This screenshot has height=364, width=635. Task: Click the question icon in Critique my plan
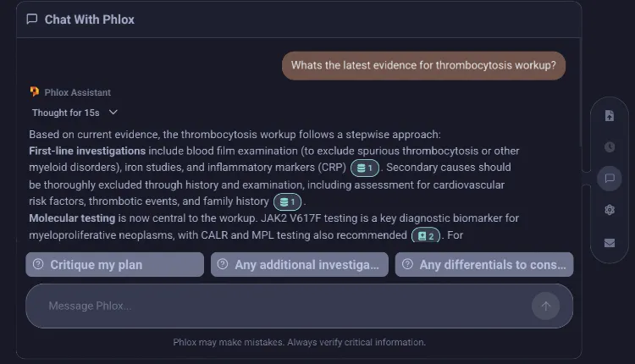[38, 264]
